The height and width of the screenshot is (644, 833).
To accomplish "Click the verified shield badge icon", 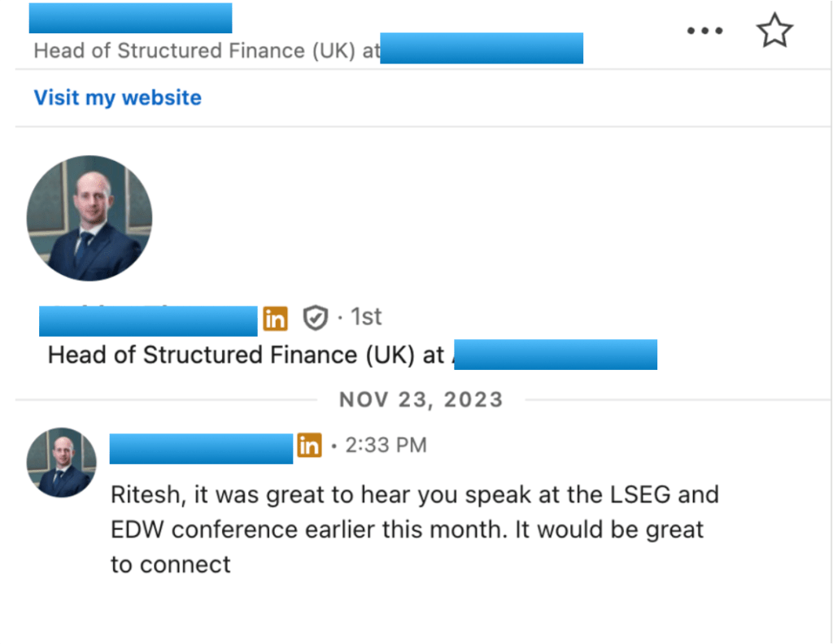I will (315, 318).
